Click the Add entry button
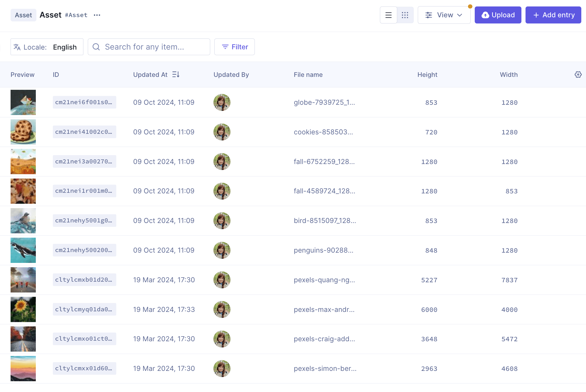This screenshot has width=586, height=392. (x=553, y=15)
